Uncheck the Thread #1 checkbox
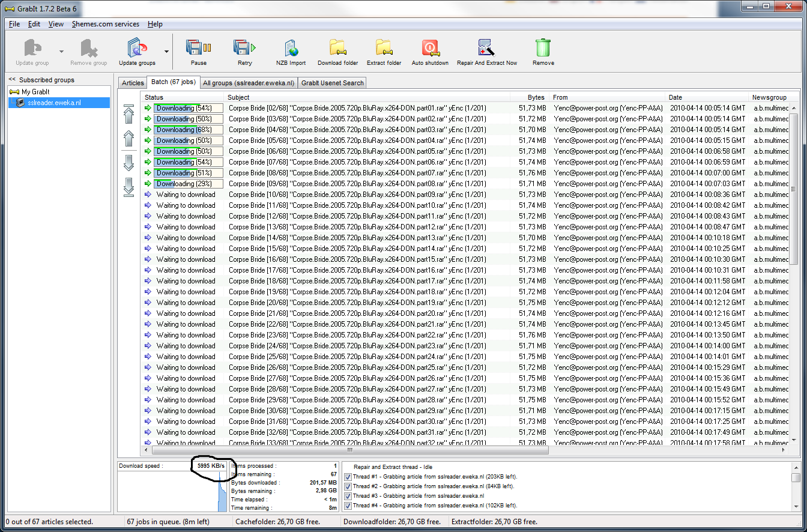Viewport: 807px width, 532px height. (348, 477)
